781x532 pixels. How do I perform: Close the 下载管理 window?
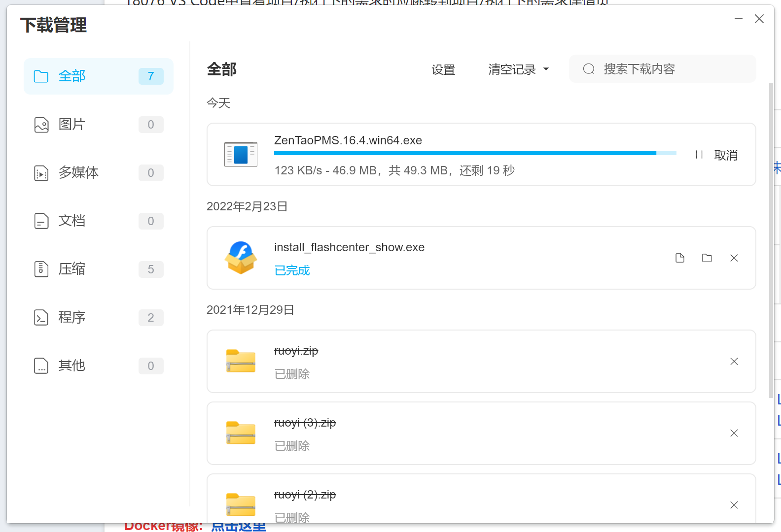[x=759, y=19]
